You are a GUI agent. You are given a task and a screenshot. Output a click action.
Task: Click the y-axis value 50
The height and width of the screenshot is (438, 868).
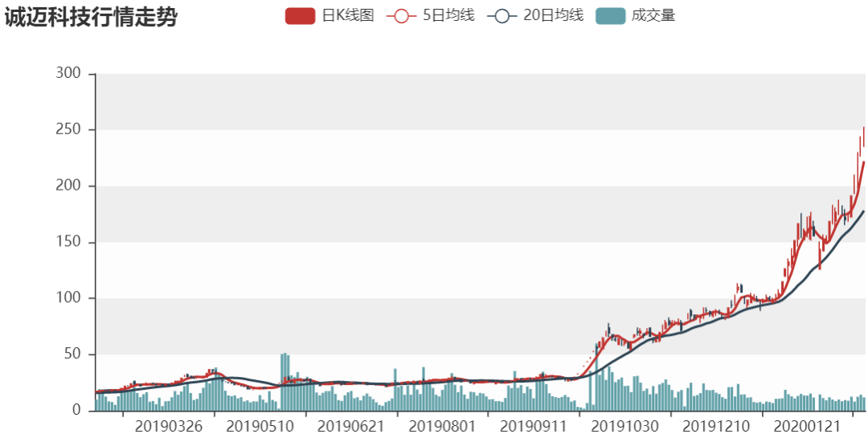pyautogui.click(x=72, y=354)
